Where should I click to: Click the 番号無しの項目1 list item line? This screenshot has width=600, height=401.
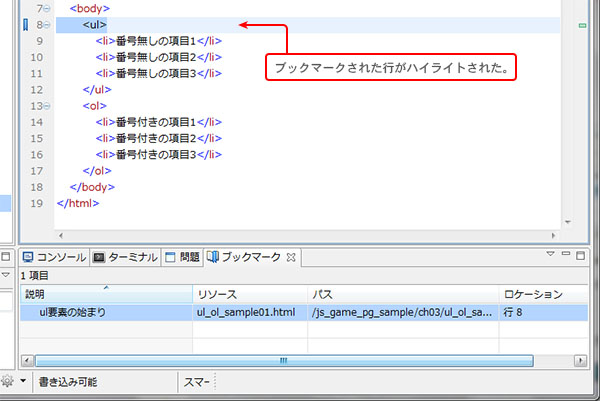click(x=159, y=41)
